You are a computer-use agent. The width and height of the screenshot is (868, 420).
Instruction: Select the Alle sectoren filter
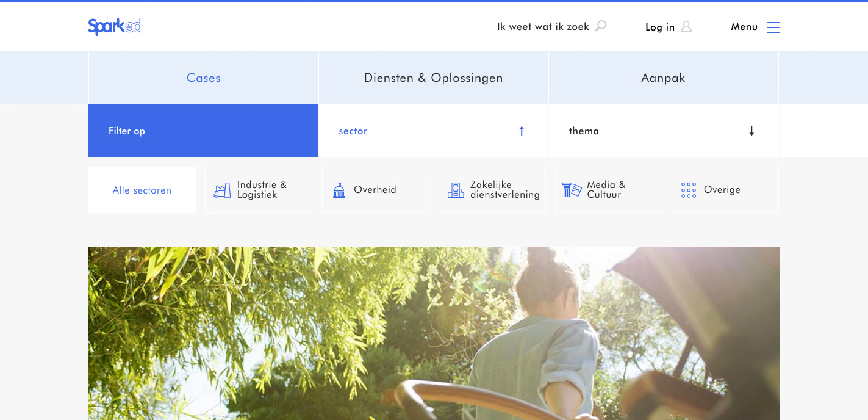pos(142,190)
